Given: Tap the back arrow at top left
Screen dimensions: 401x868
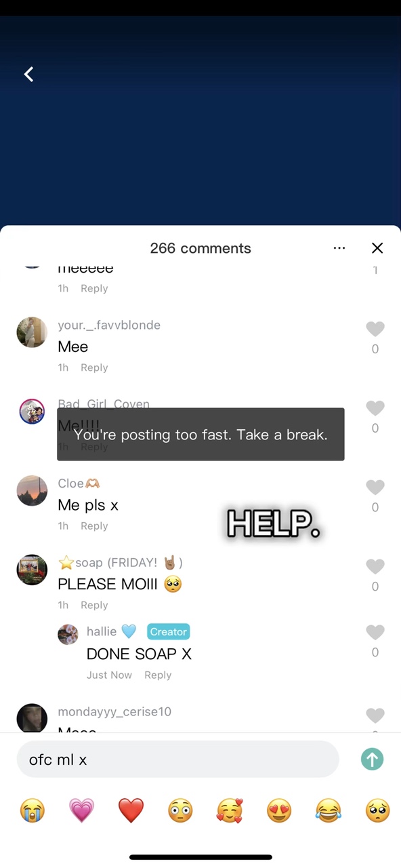Looking at the screenshot, I should point(28,74).
